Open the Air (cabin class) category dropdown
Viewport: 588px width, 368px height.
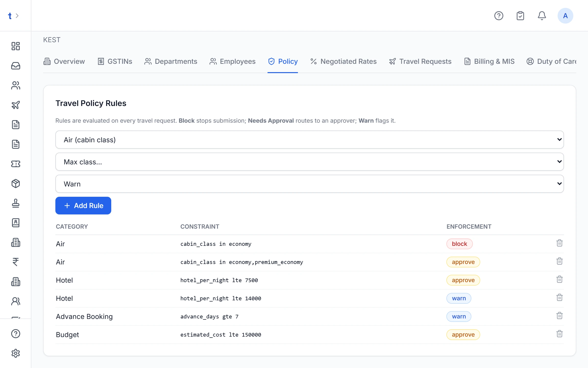(309, 140)
